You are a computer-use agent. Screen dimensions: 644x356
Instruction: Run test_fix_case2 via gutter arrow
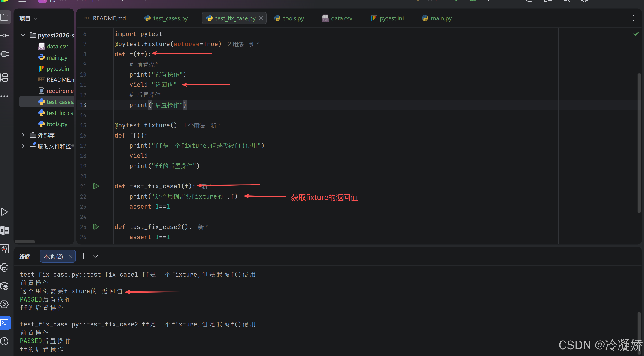click(96, 227)
